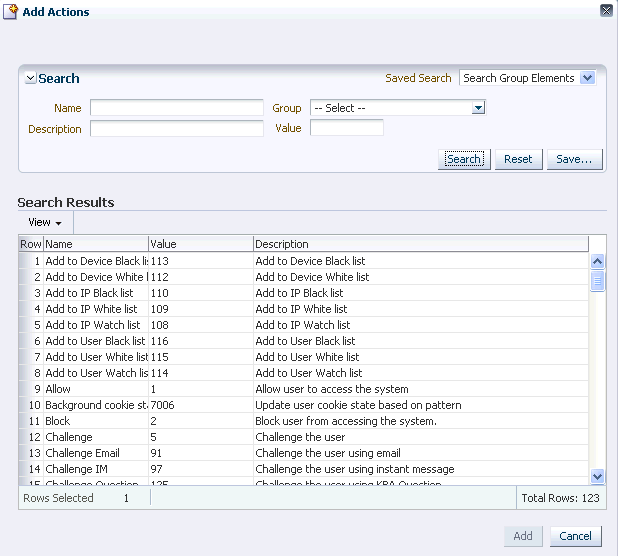Viewport: 618px width, 556px height.
Task: Click the Value input field
Action: pos(346,128)
